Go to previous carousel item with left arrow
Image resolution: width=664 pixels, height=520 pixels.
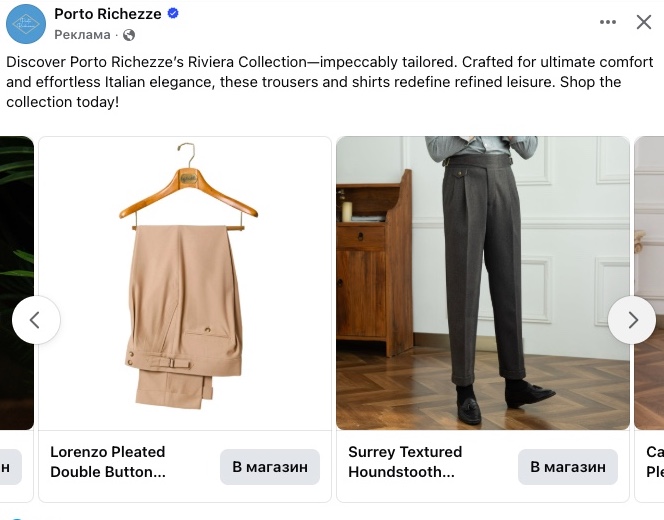tap(36, 320)
